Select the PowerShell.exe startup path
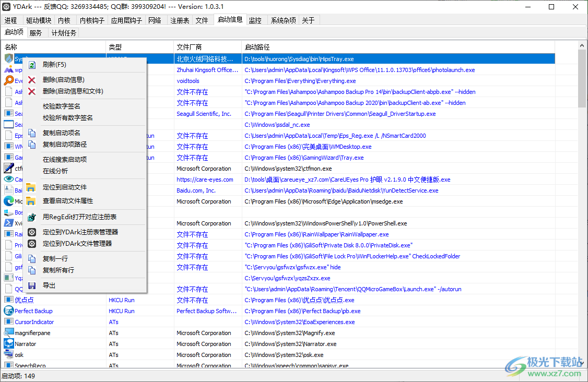The image size is (588, 382). pyautogui.click(x=325, y=223)
